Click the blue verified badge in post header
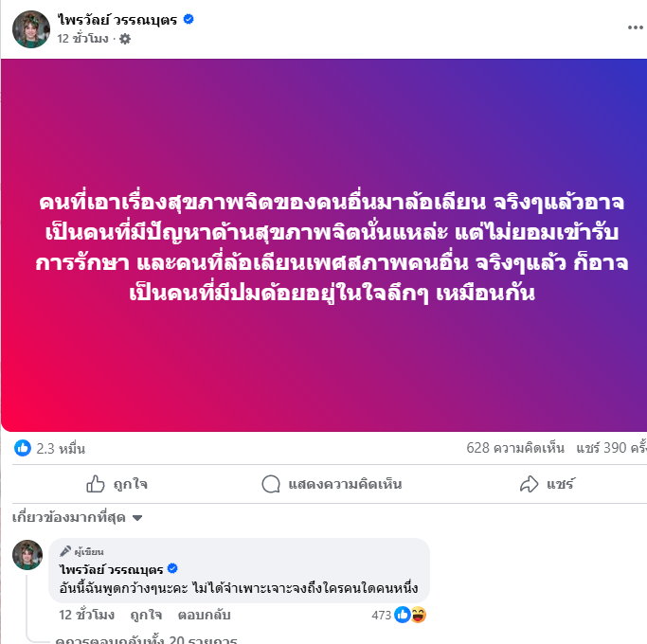Image resolution: width=647 pixels, height=644 pixels. click(x=189, y=19)
